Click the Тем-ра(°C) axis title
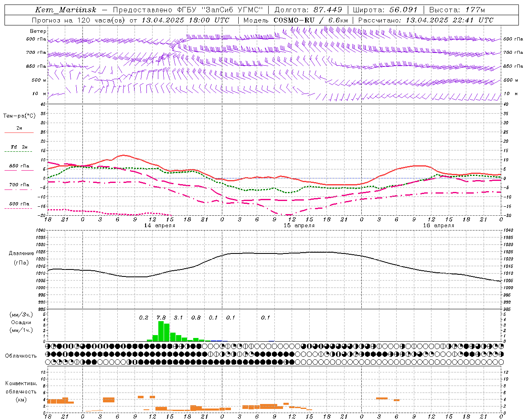 coord(19,116)
